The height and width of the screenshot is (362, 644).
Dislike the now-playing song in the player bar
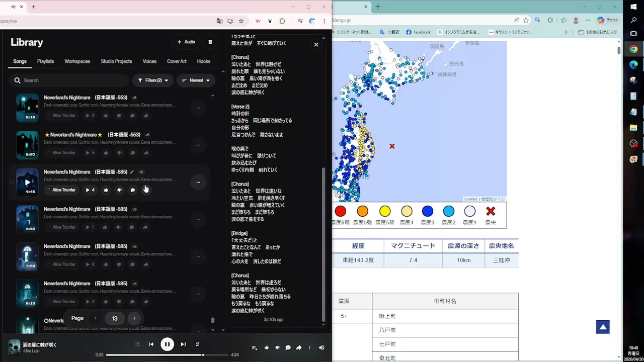click(277, 347)
